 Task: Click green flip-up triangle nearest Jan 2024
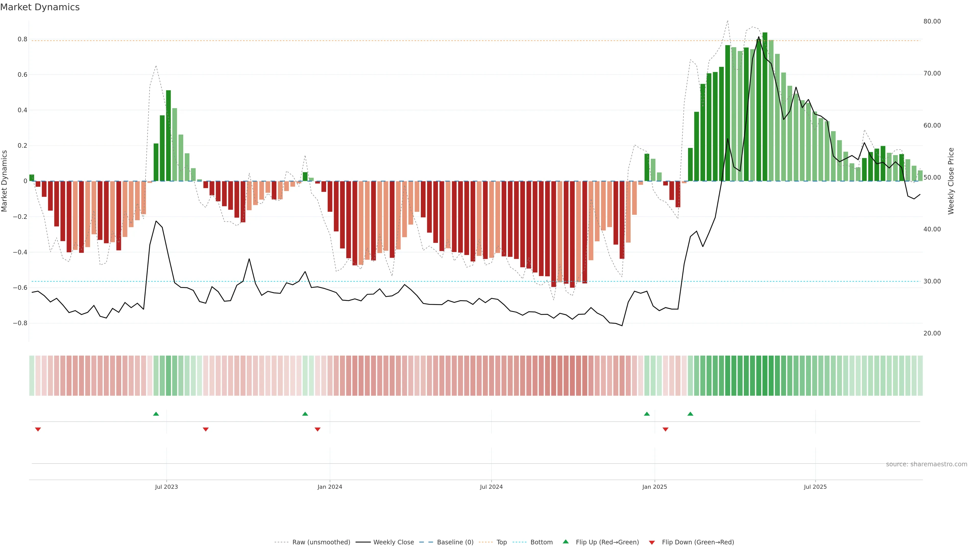305,414
